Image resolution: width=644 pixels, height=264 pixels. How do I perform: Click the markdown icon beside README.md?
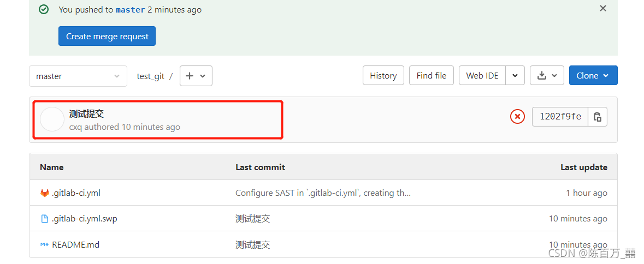pyautogui.click(x=44, y=245)
